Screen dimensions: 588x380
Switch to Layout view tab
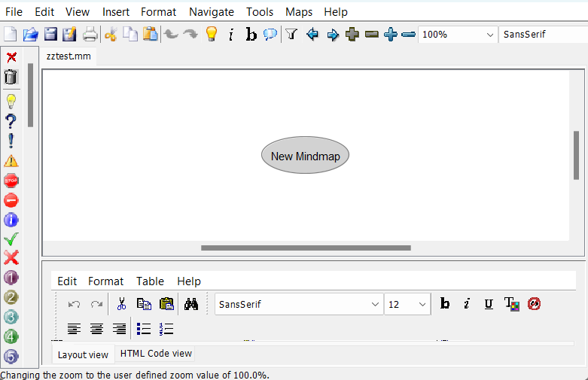(83, 354)
